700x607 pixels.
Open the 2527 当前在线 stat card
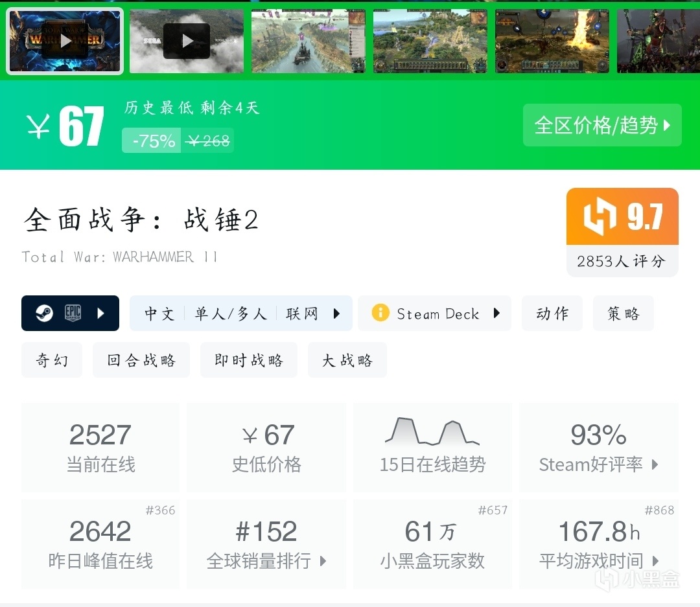pyautogui.click(x=100, y=447)
